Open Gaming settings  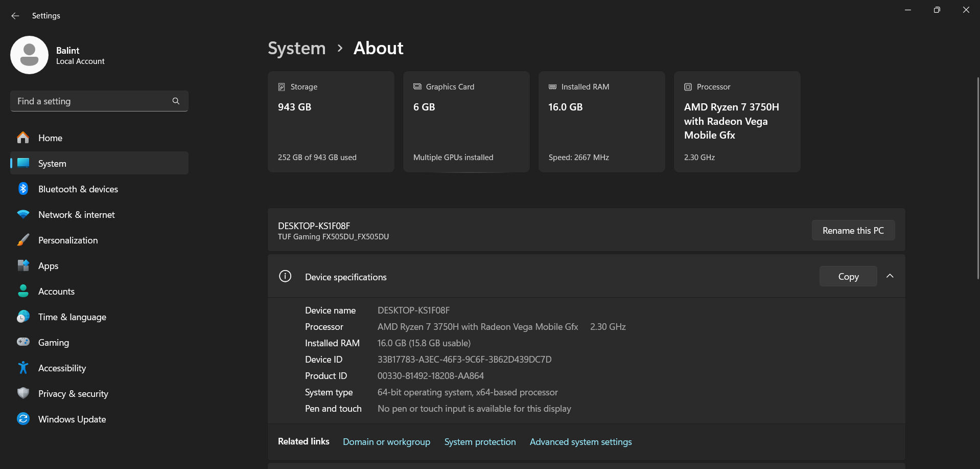(x=99, y=342)
